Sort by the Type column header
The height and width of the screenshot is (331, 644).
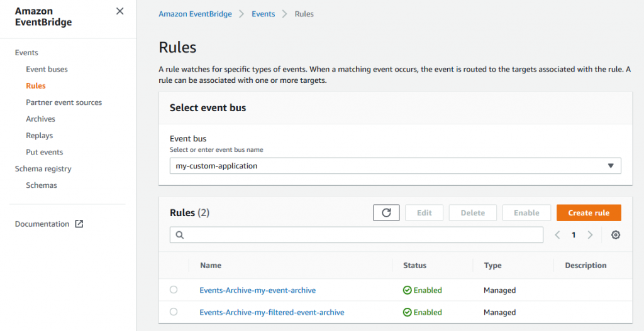pyautogui.click(x=493, y=266)
